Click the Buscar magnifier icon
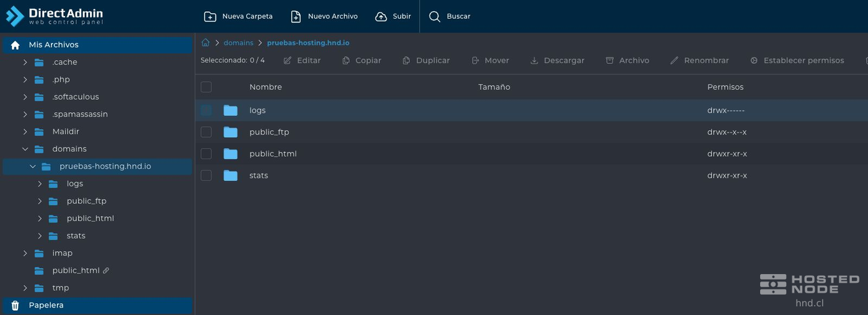The height and width of the screenshot is (315, 868). tap(435, 17)
